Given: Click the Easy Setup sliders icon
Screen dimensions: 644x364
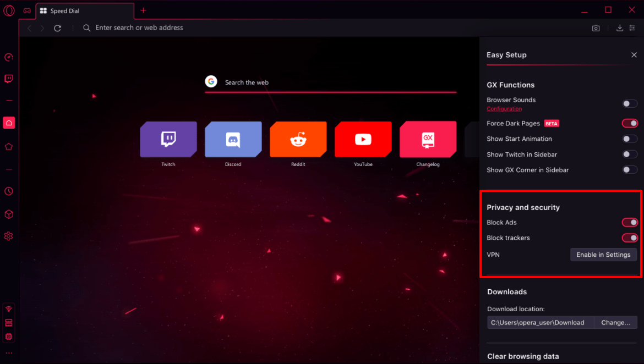Looking at the screenshot, I should click(x=632, y=28).
